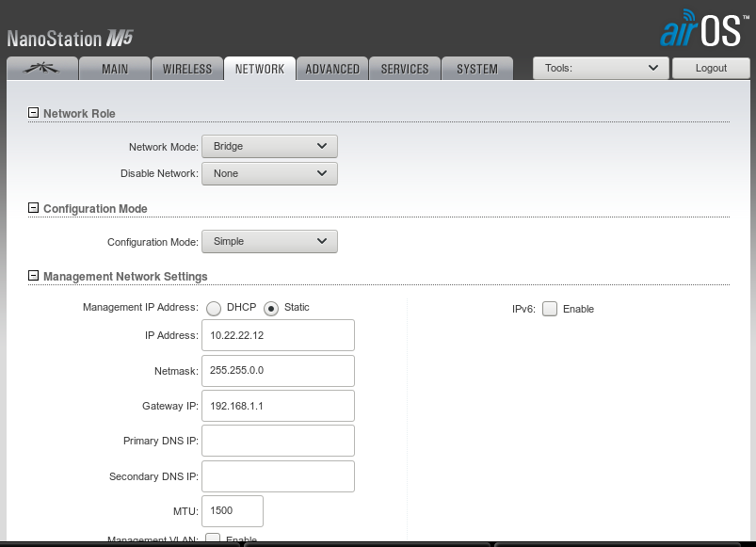Click the IP Address input field

[278, 335]
